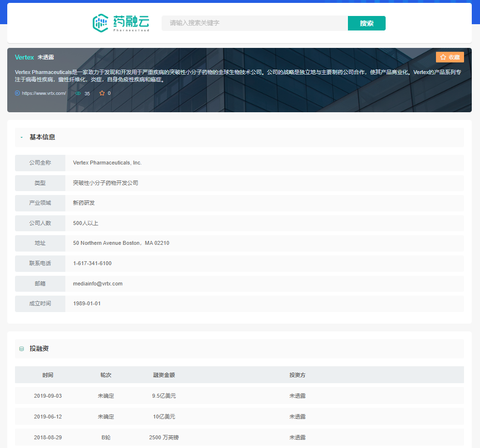Click the 公司全称 row label
480x448 pixels.
click(40, 163)
